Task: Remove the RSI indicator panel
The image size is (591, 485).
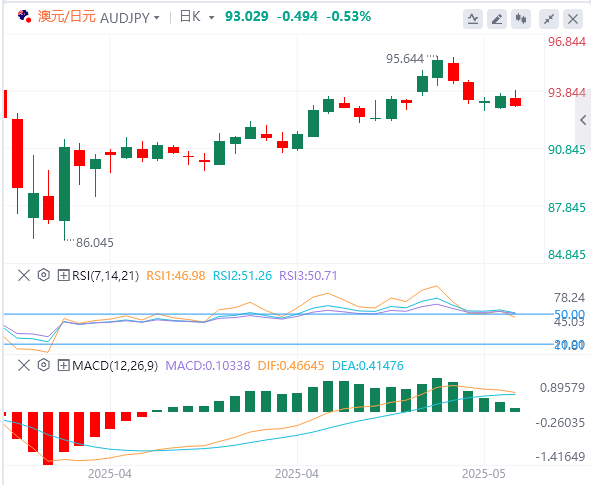Action: pos(24,275)
